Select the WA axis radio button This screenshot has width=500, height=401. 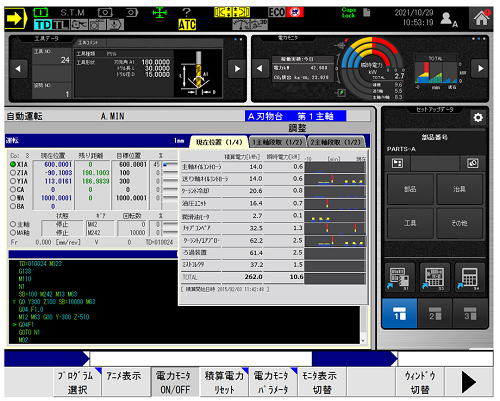point(13,198)
